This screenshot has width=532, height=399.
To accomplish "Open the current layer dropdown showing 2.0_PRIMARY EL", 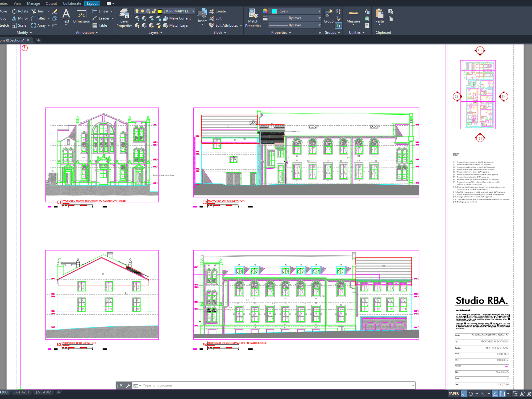I will [x=193, y=11].
